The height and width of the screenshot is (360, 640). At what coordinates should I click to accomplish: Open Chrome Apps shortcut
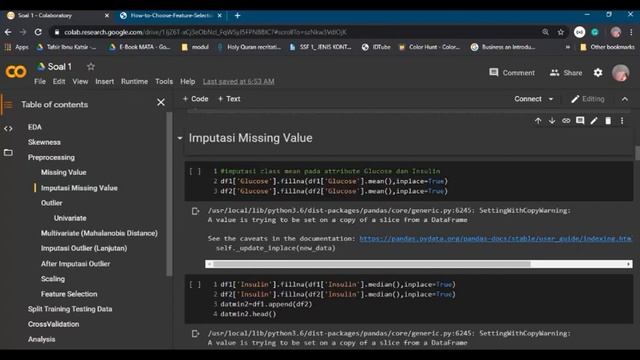16,47
